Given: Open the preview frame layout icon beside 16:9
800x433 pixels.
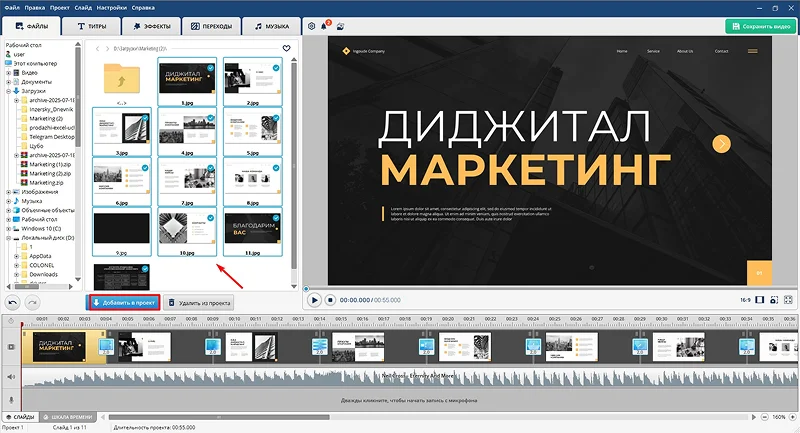Looking at the screenshot, I should [x=760, y=300].
